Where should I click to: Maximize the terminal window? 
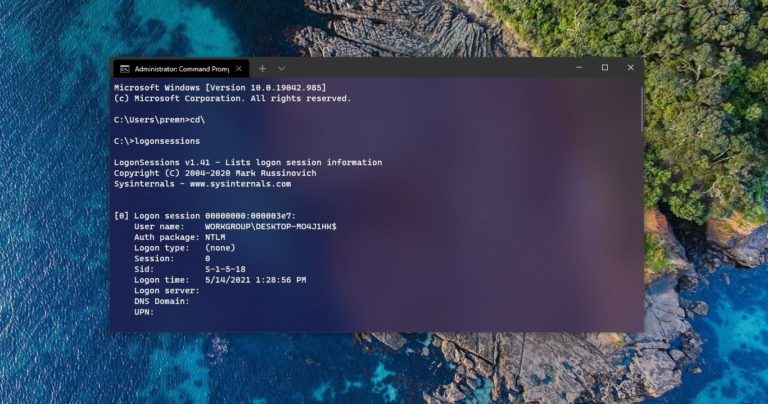point(605,68)
